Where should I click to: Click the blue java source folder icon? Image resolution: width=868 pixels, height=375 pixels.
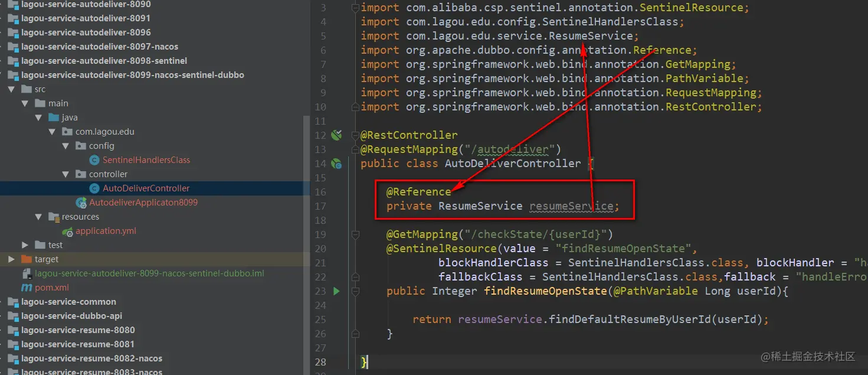coord(54,118)
